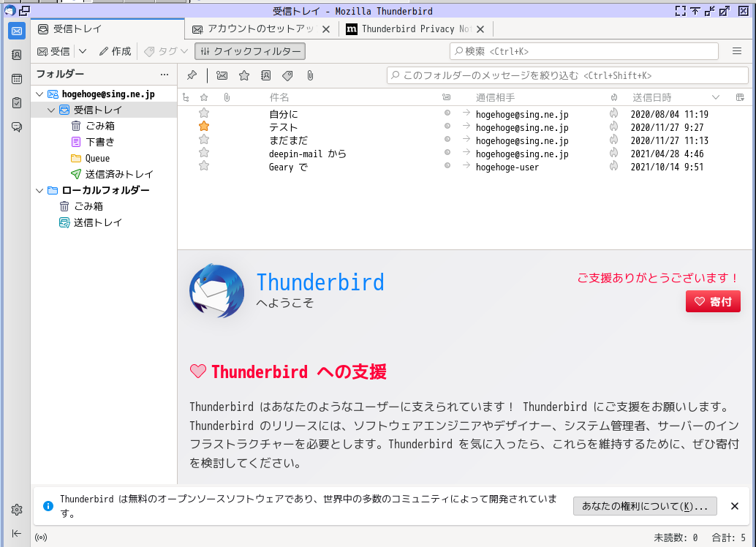Viewport: 756px width, 547px height.
Task: Filter messages from address book contacts
Action: tap(265, 75)
